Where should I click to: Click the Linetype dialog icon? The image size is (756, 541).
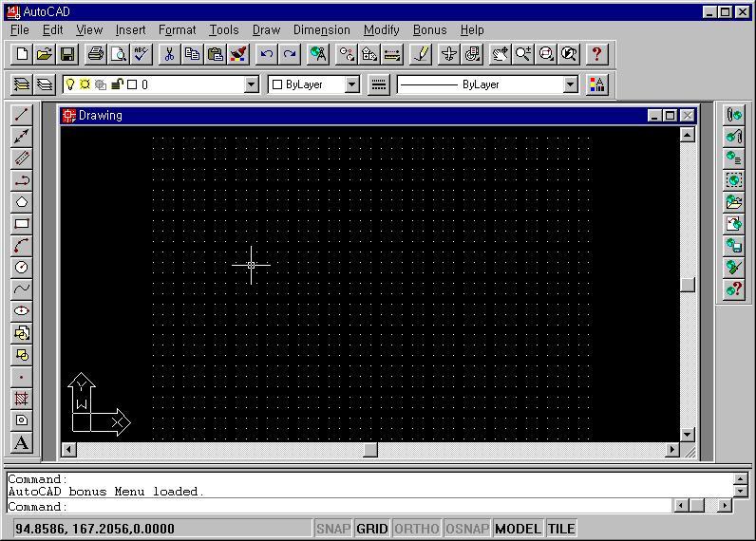point(379,84)
